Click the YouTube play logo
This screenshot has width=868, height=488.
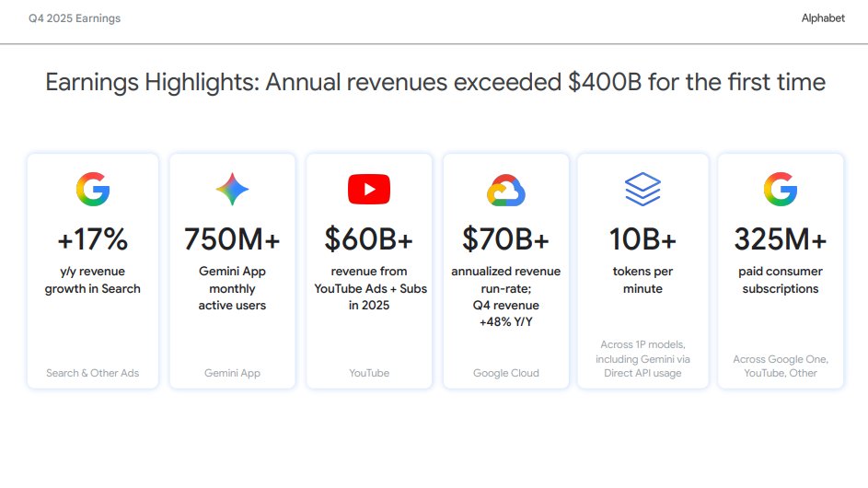(369, 189)
